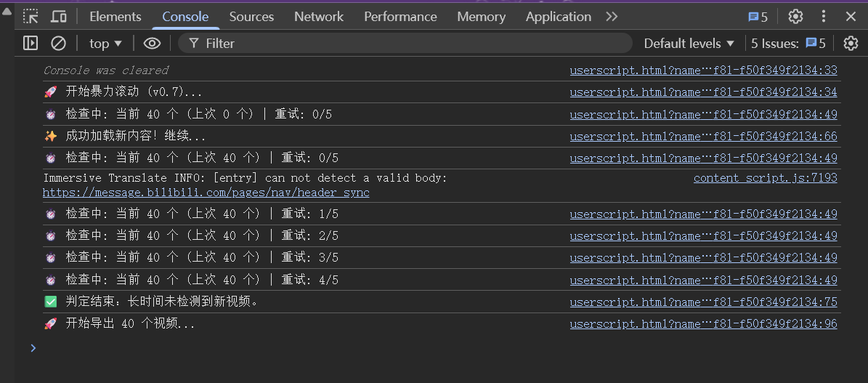Clear the console with the ban icon
This screenshot has width=868, height=383.
coord(58,44)
